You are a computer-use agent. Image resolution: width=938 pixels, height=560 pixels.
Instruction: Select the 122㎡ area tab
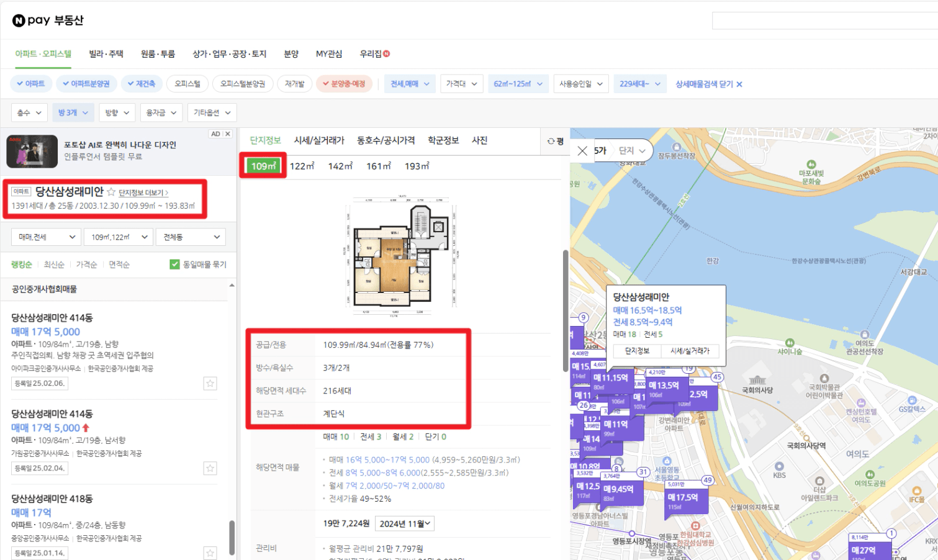click(x=302, y=166)
